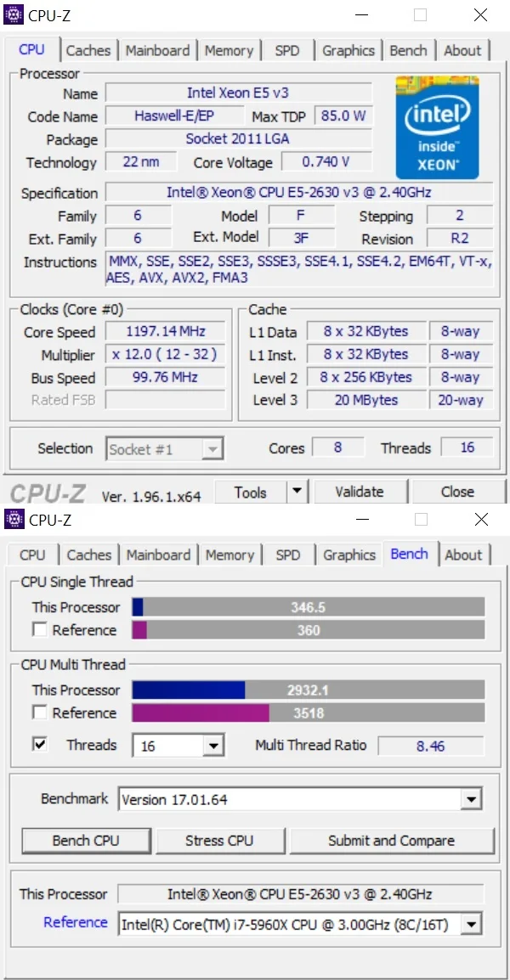
Task: Click Single Thread Reference bar 360
Action: (309, 630)
